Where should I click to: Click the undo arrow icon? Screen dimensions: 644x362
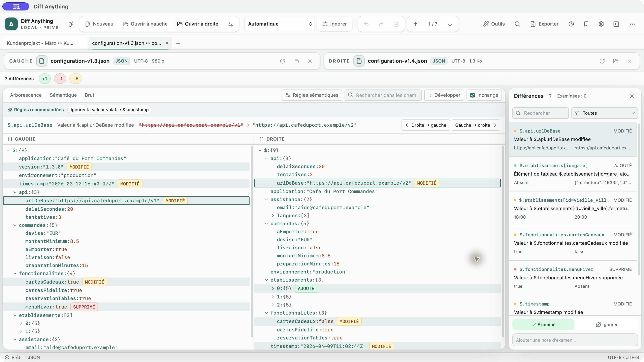366,24
